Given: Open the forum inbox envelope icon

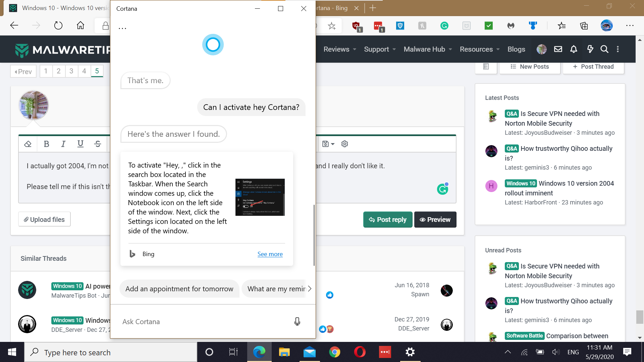Looking at the screenshot, I should (x=558, y=49).
